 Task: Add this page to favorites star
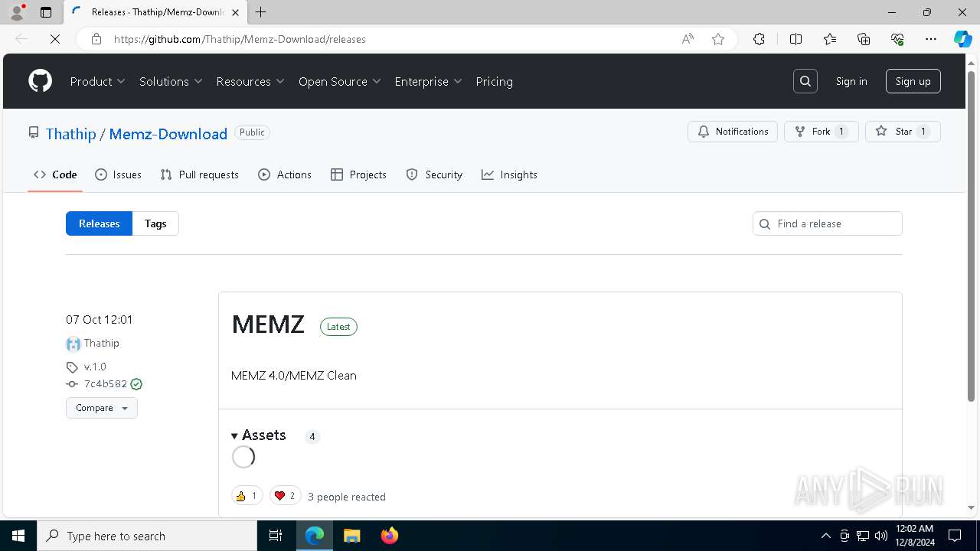pos(718,39)
